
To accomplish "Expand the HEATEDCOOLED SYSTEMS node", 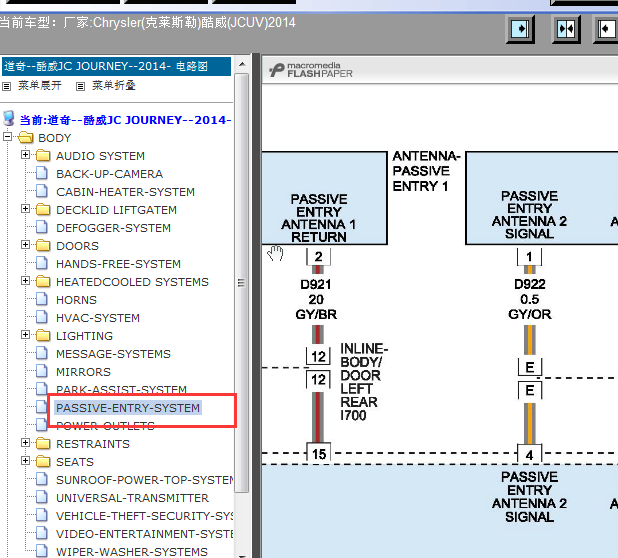I will coord(25,281).
